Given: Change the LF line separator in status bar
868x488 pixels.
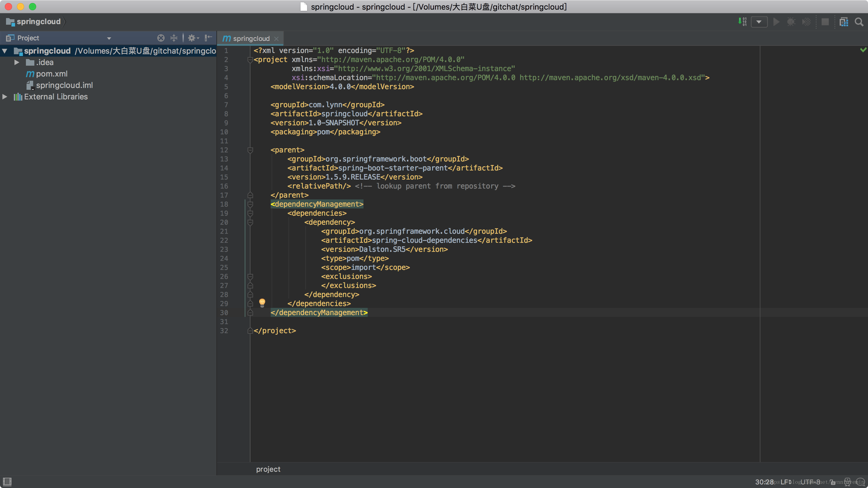Looking at the screenshot, I should coord(786,482).
